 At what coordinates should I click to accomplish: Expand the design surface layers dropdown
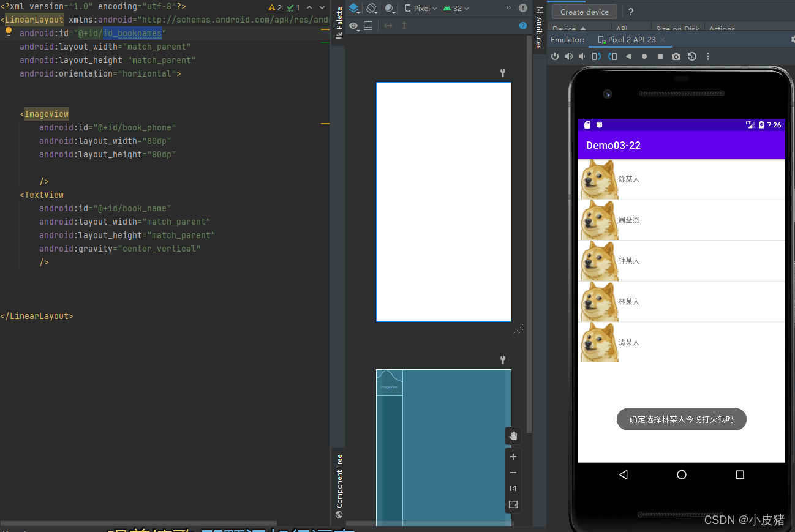354,9
